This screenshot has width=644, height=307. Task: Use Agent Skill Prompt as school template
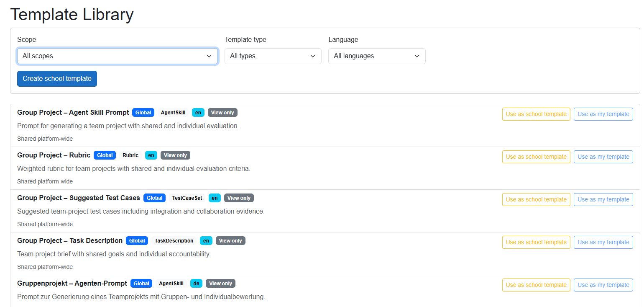tap(536, 114)
